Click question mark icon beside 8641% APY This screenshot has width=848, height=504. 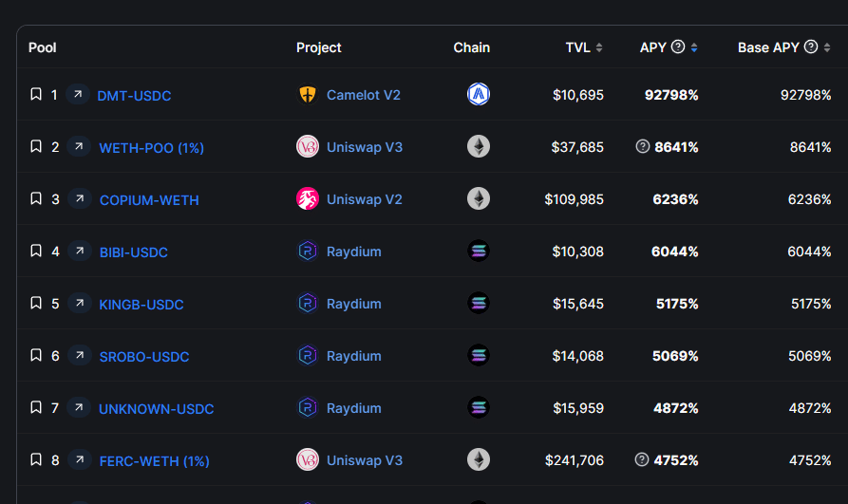pos(643,147)
